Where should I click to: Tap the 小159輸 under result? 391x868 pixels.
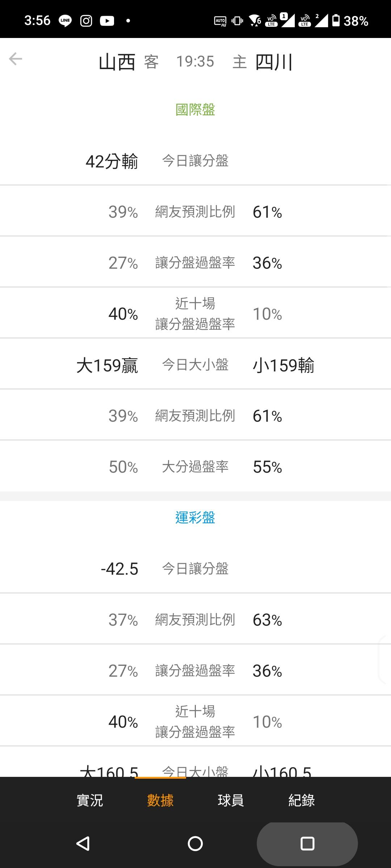pyautogui.click(x=283, y=365)
